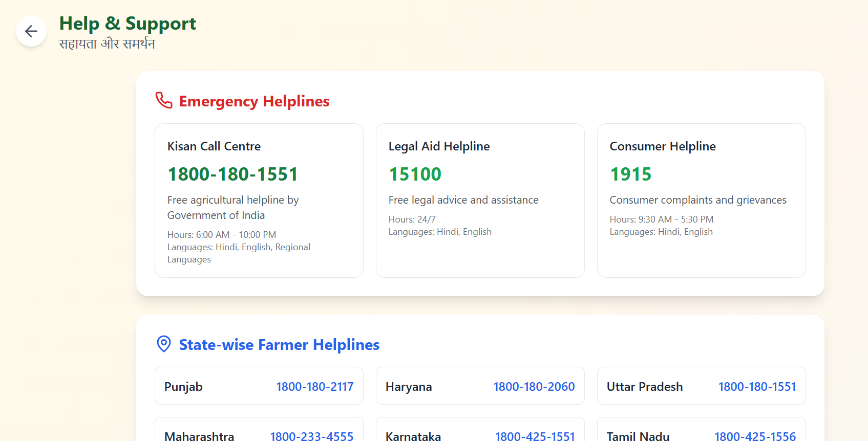868x441 pixels.
Task: Click the Legal Aid number 15100
Action: point(415,174)
